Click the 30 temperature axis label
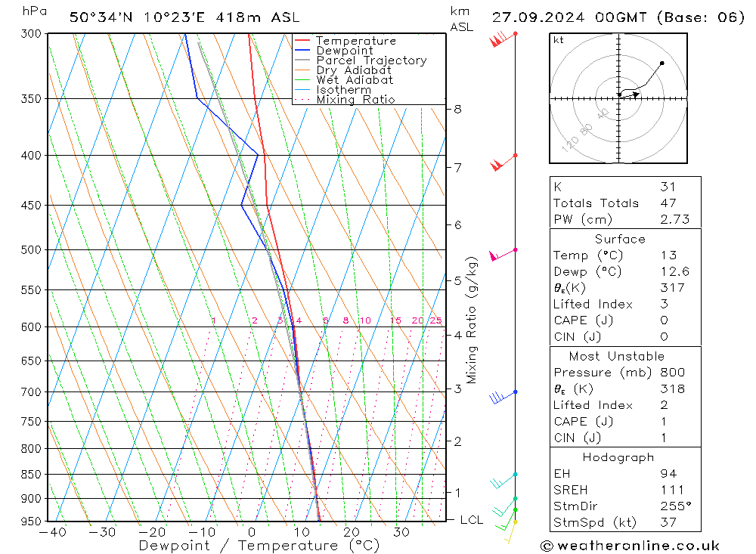 401,532
